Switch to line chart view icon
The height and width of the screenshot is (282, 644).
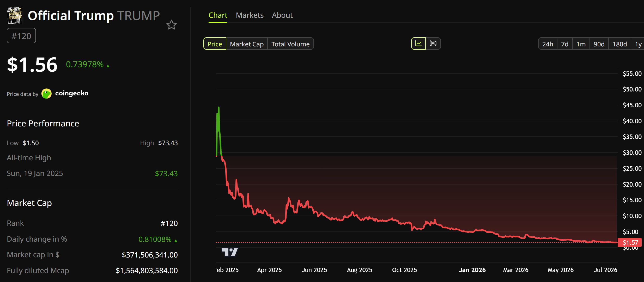418,44
